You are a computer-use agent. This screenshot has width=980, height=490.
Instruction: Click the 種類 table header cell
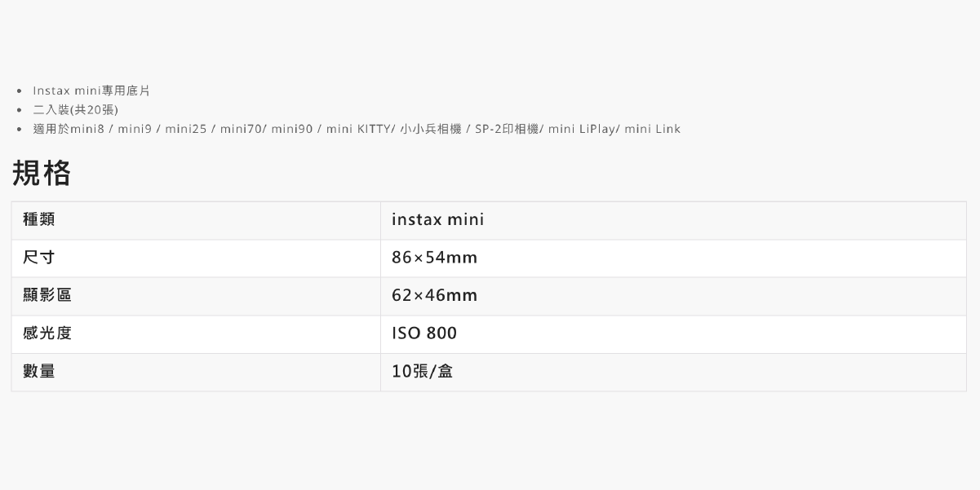pos(39,220)
